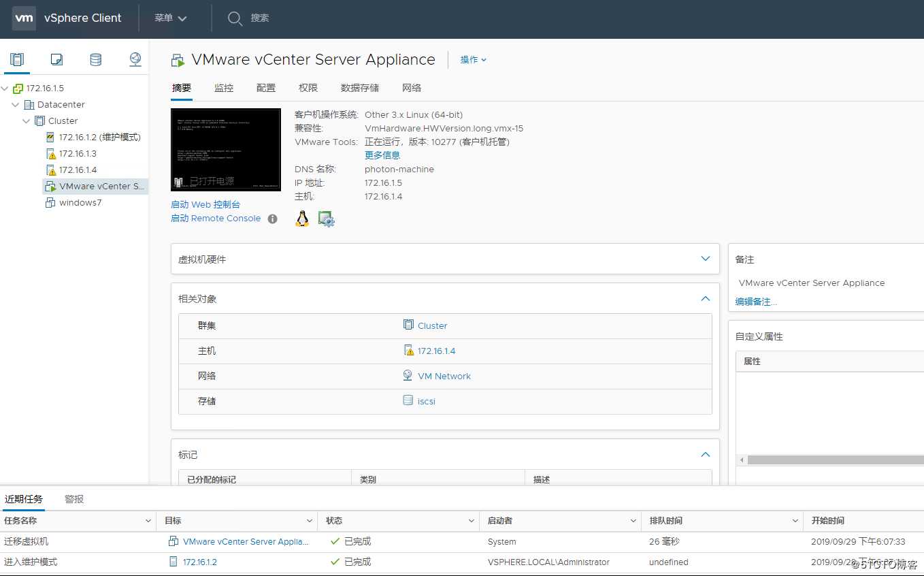Click host icon in maintenance task row

(x=174, y=562)
